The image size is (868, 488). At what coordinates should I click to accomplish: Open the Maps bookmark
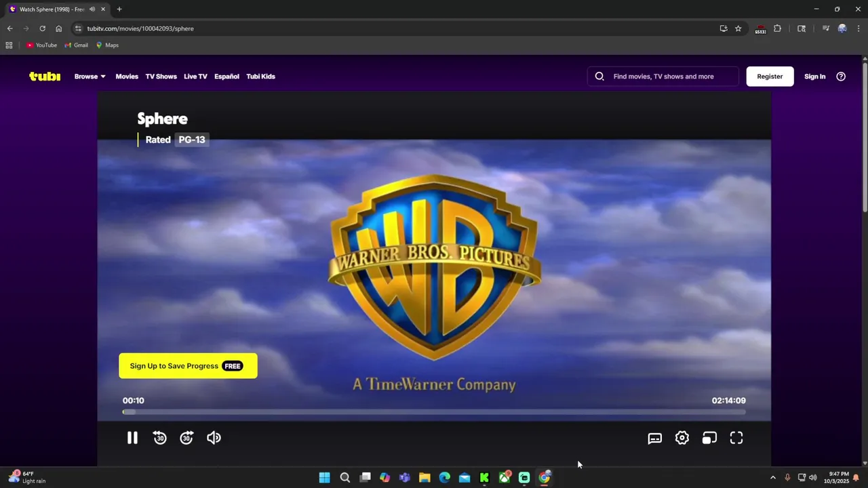[x=107, y=45]
